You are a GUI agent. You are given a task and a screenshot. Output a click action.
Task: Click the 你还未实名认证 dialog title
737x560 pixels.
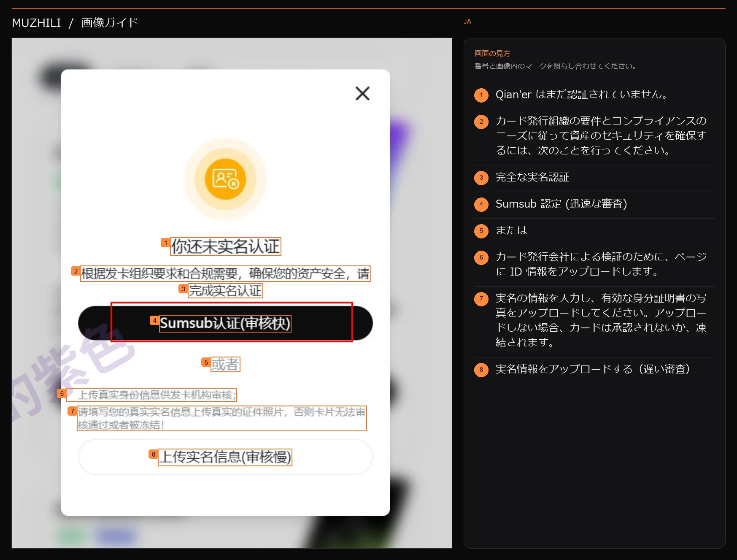point(226,246)
